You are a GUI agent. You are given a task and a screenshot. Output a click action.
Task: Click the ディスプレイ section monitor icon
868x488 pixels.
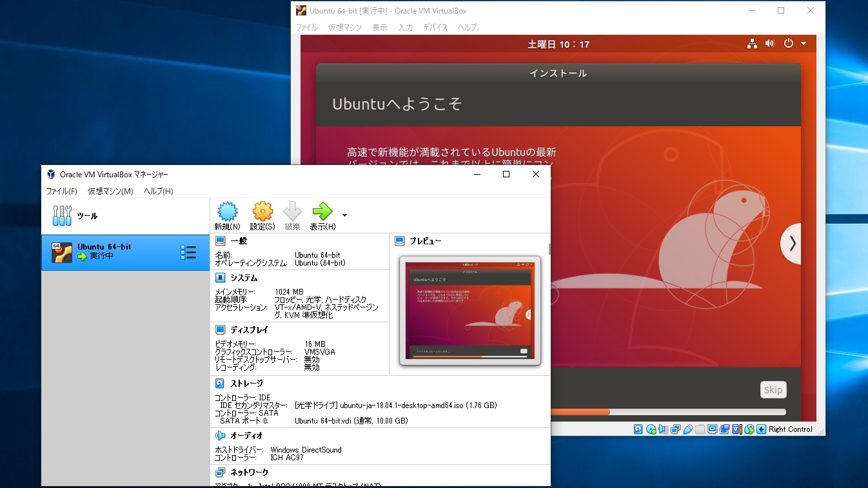[220, 330]
